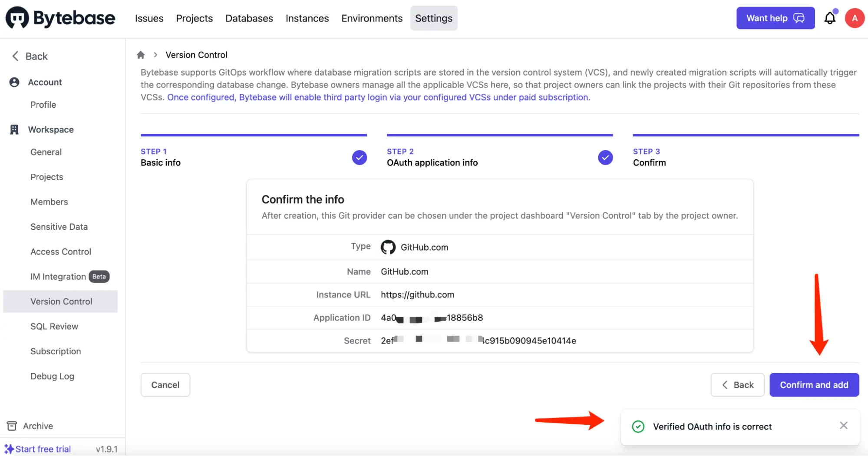The height and width of the screenshot is (456, 868).
Task: Click the Want help button
Action: [x=775, y=18]
